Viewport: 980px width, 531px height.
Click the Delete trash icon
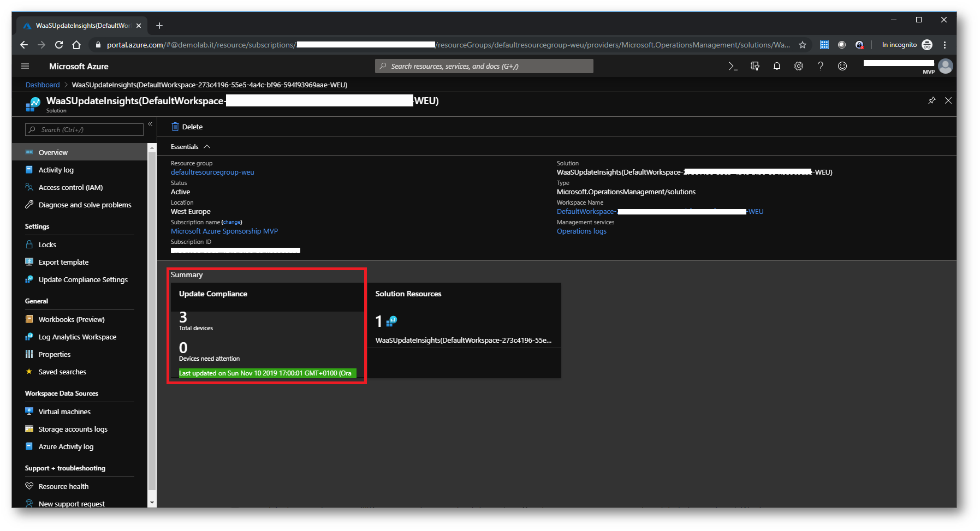pos(175,127)
